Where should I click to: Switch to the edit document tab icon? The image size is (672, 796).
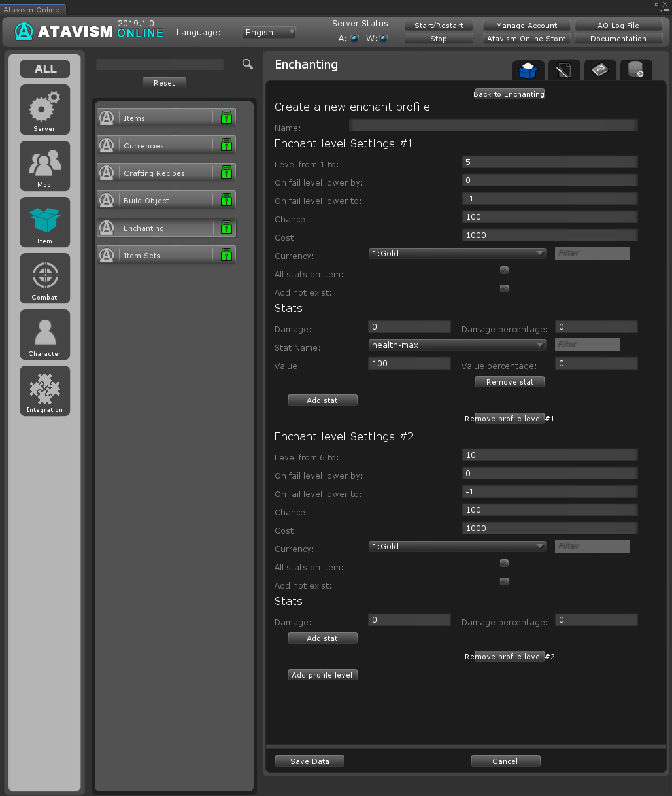(563, 69)
